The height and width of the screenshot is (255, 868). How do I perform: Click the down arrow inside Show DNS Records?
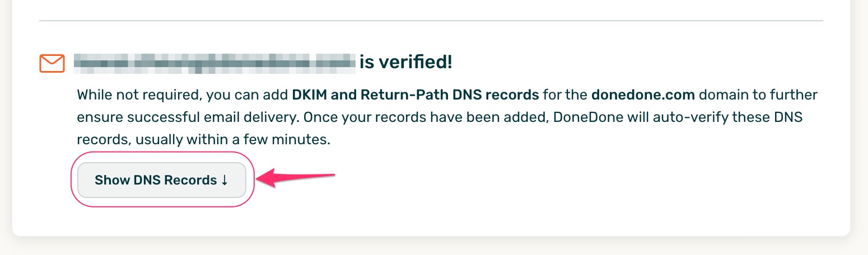[225, 180]
